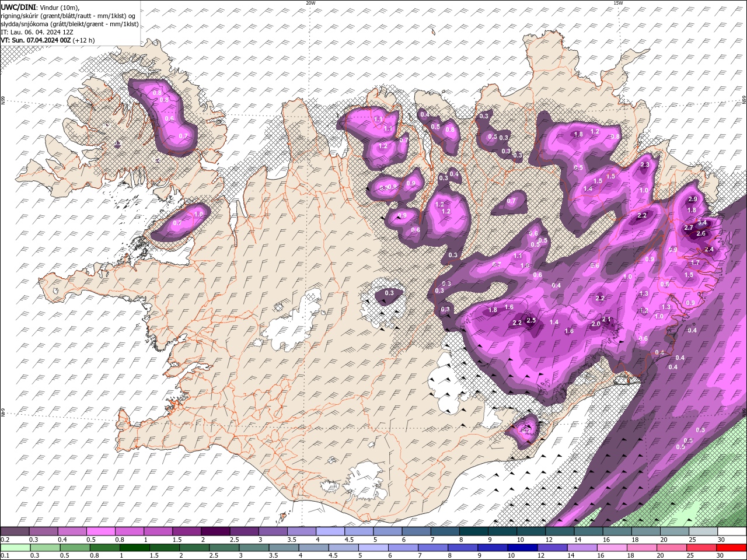Click the 2.1 precipitation value on the map

[x=606, y=319]
